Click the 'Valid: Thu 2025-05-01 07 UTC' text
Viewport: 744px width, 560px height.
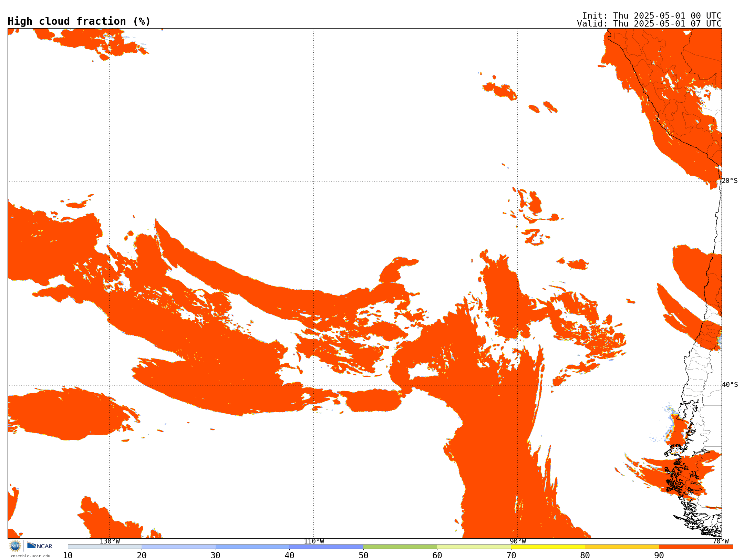click(x=649, y=24)
